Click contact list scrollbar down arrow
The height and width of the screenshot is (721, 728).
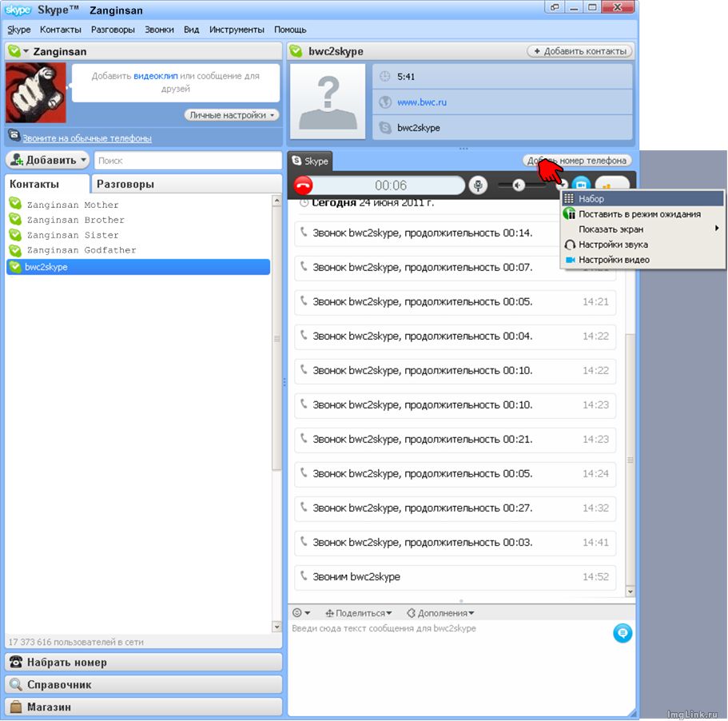pyautogui.click(x=276, y=627)
